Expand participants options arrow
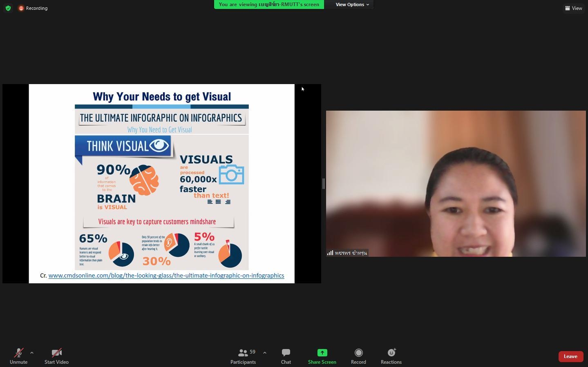Viewport: 588px width, 367px height. [265, 353]
